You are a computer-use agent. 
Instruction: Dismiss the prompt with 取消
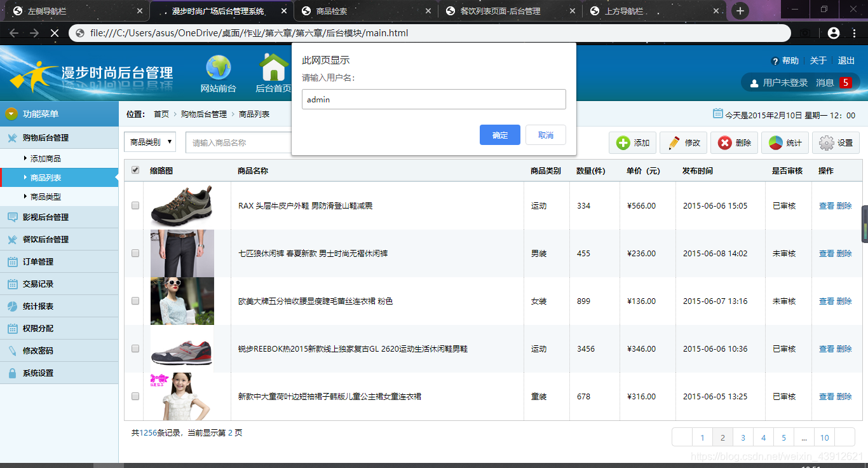546,135
